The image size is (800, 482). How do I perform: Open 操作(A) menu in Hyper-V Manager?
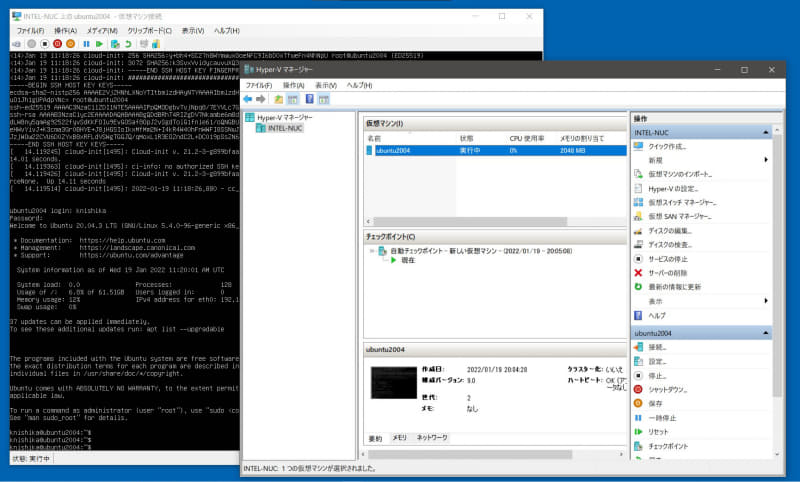pyautogui.click(x=293, y=85)
